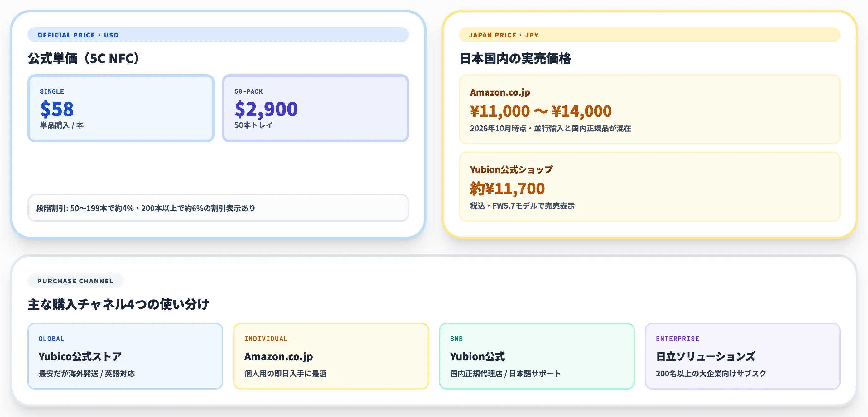Click the 段階割引 discount note box
Screen dimensions: 868x417
pyautogui.click(x=218, y=208)
